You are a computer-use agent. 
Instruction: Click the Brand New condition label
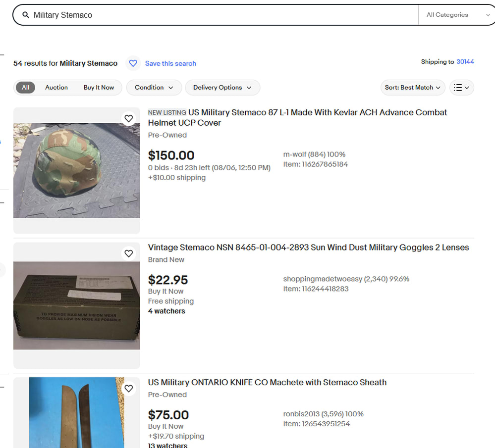tap(166, 260)
